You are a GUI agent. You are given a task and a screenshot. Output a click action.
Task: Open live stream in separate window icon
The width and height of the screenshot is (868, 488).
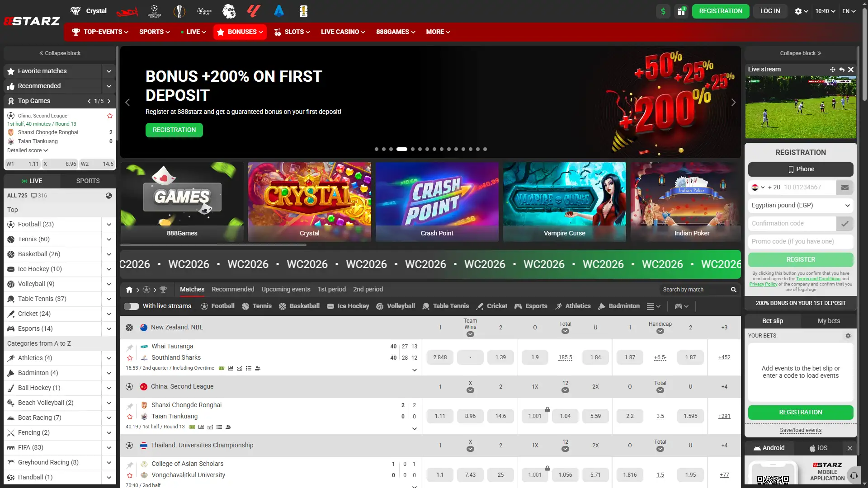(832, 70)
